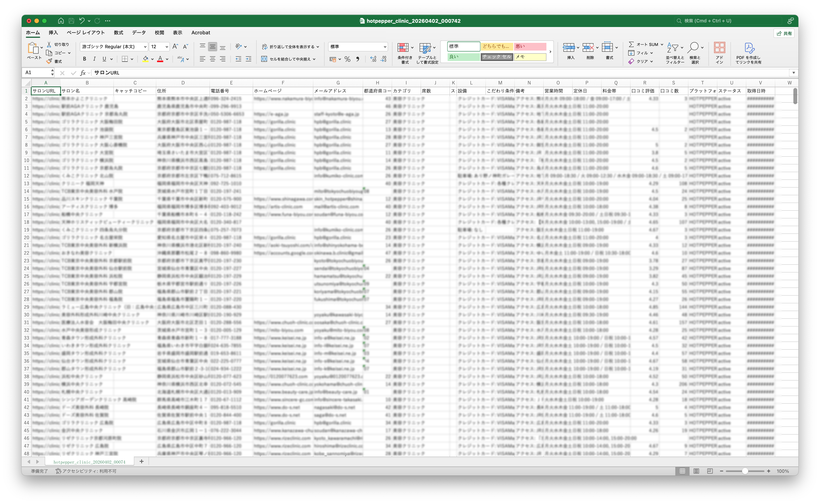This screenshot has height=504, width=820.
Task: Click the Conditional Formatting icon
Action: tap(403, 48)
